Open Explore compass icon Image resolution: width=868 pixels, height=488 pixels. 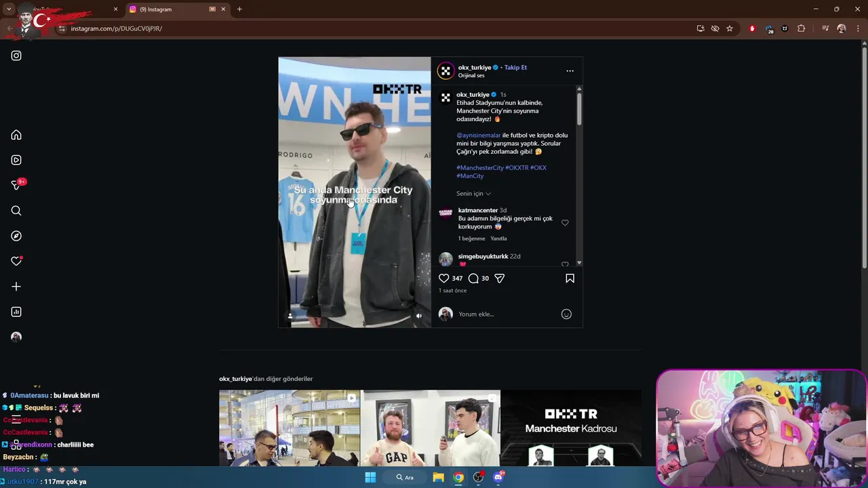(x=16, y=236)
